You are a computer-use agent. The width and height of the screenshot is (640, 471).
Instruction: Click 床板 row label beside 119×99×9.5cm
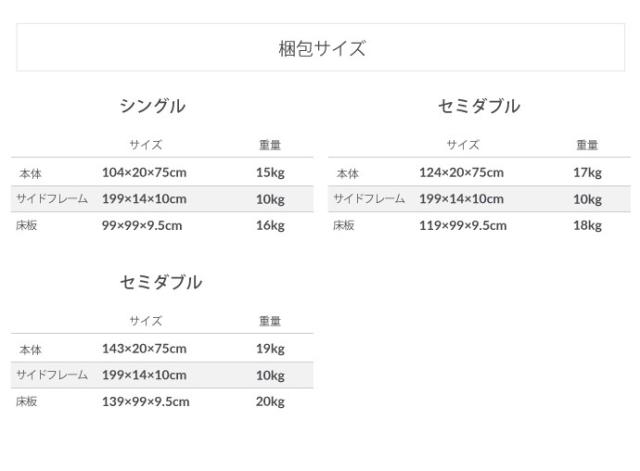(345, 226)
